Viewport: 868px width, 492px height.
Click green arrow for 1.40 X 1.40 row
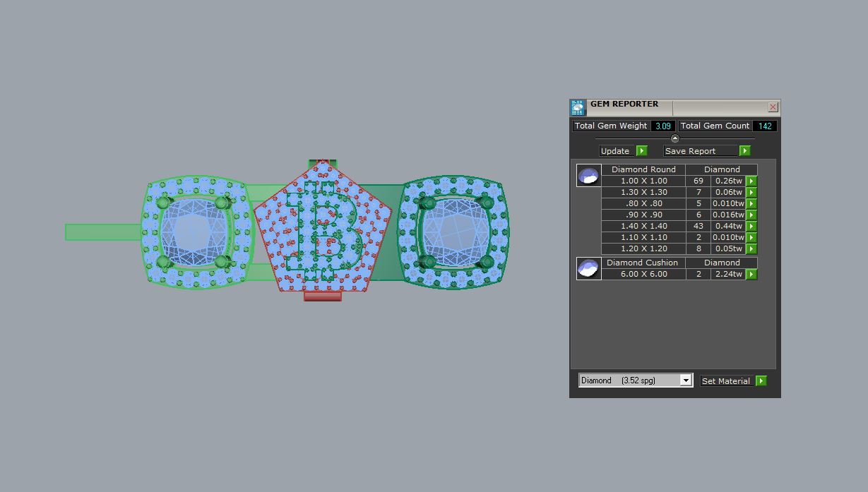[751, 227]
